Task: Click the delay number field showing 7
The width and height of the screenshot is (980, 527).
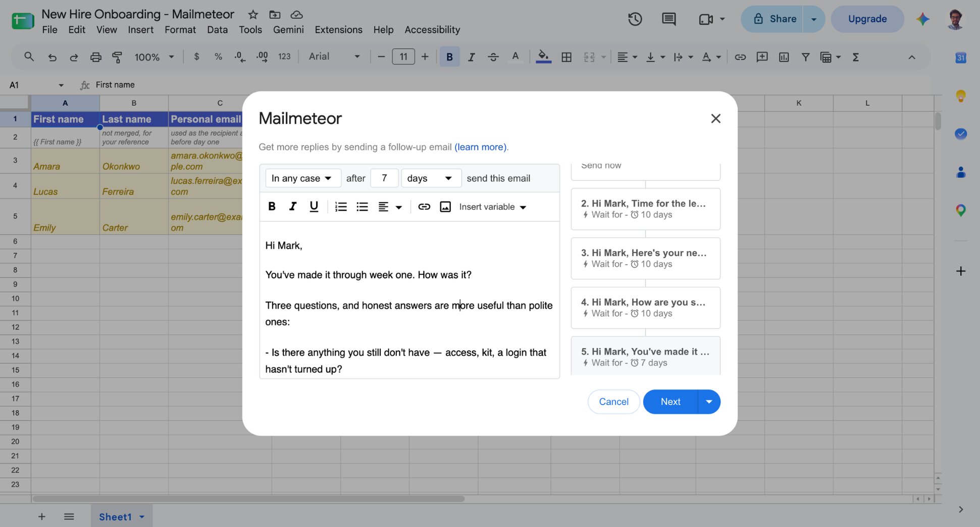Action: (x=384, y=178)
